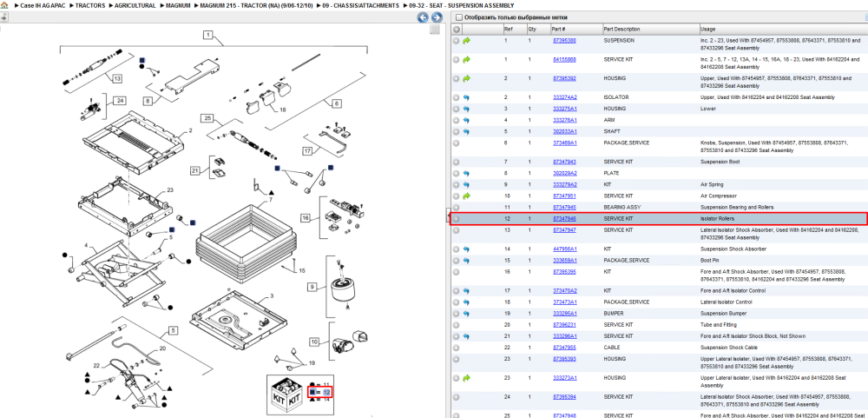Open part number 333274A2 link

click(x=565, y=97)
